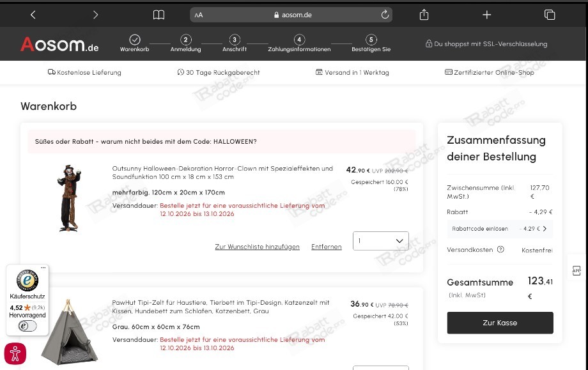This screenshot has width=588, height=370.
Task: Open Trusted Shops badge three-dot menu
Action: point(43,268)
